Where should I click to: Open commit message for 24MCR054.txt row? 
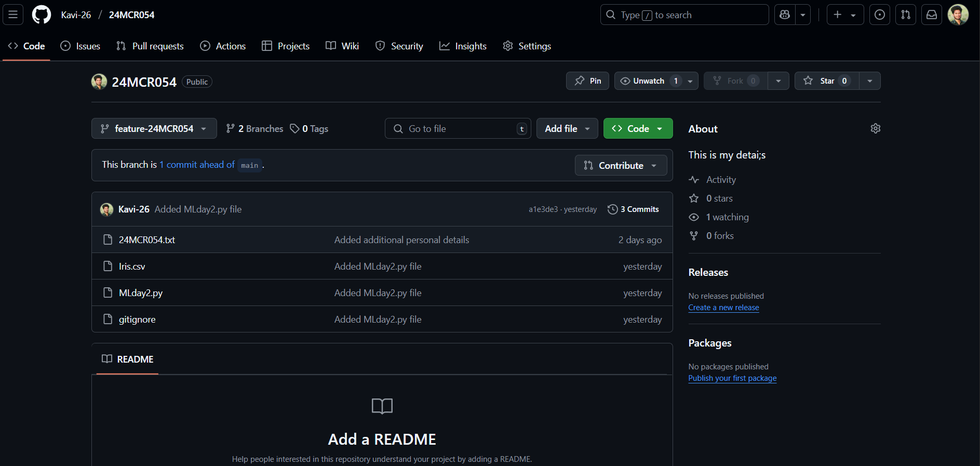click(x=401, y=240)
